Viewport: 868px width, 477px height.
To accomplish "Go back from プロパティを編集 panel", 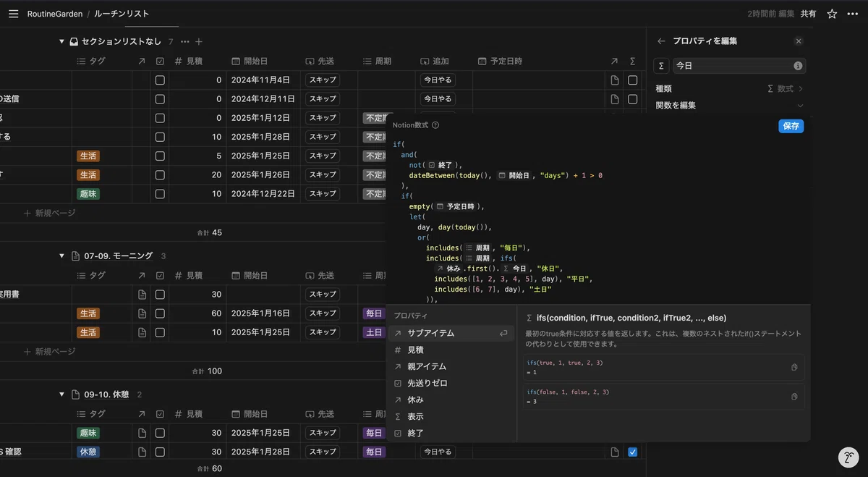I will tap(661, 41).
